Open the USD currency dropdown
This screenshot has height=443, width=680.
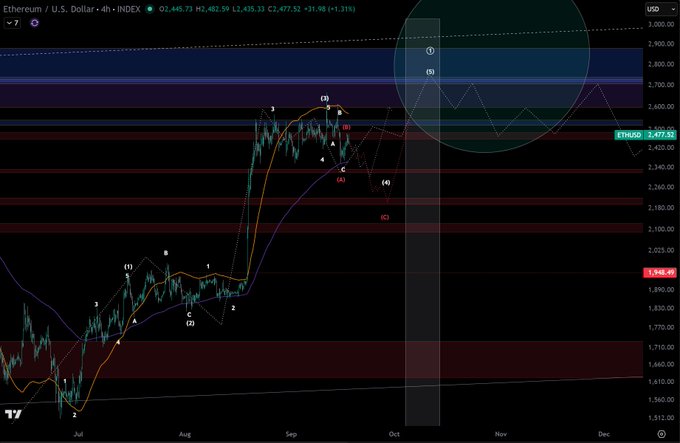point(660,9)
